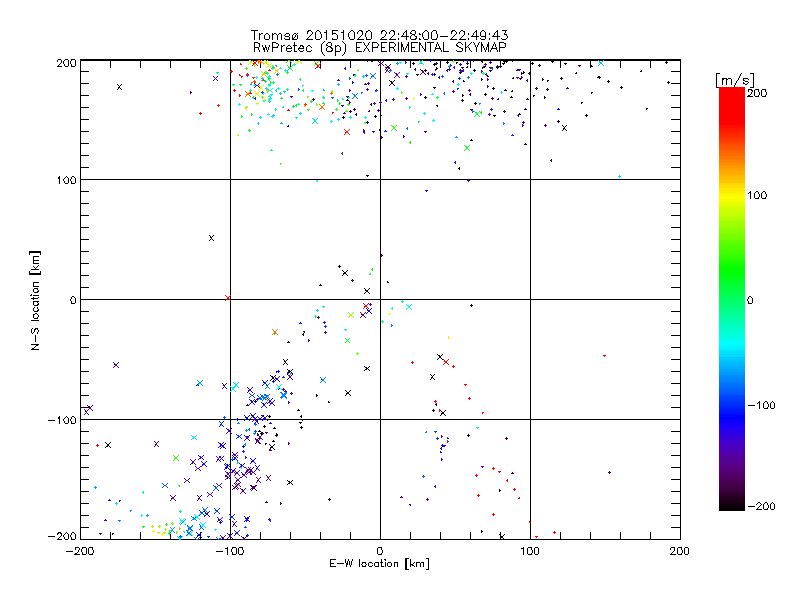800x600 pixels.
Task: Click the purple dot near E-W 153, N-S -145
Action: tap(609, 472)
